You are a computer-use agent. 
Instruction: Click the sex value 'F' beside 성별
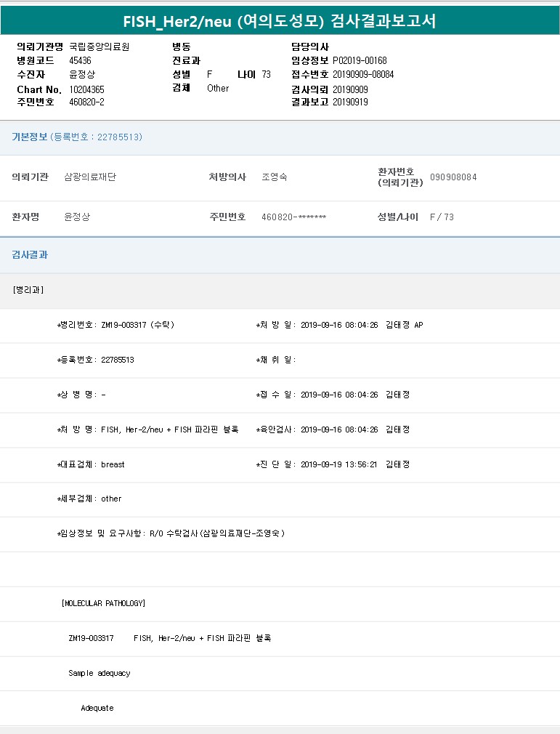210,74
